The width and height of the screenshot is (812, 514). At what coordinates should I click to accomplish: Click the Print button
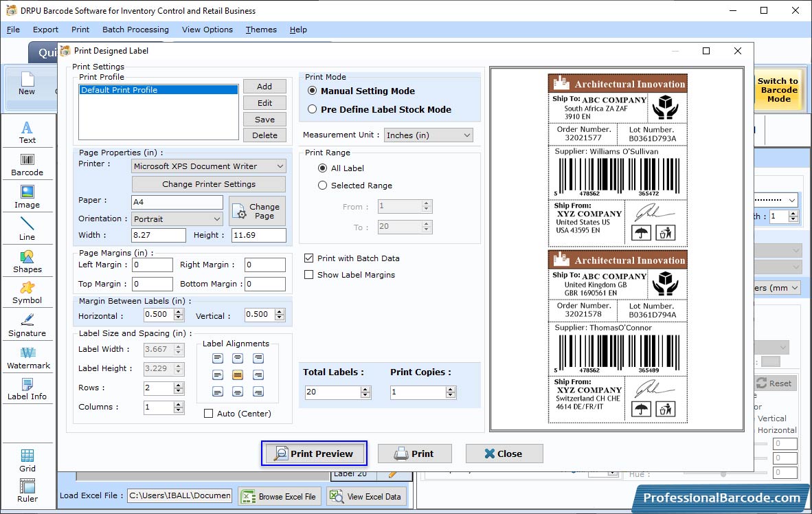coord(414,454)
